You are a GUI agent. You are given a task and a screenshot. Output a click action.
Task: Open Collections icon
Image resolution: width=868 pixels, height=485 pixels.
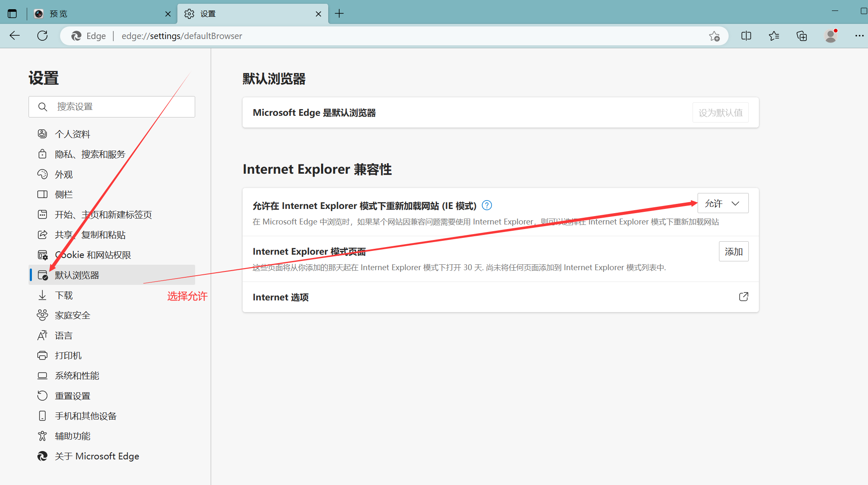tap(802, 36)
